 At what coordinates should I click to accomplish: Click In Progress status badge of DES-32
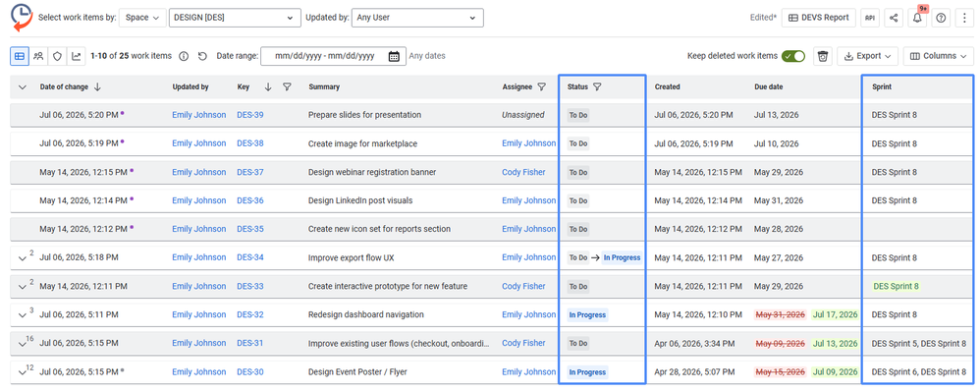click(x=587, y=315)
